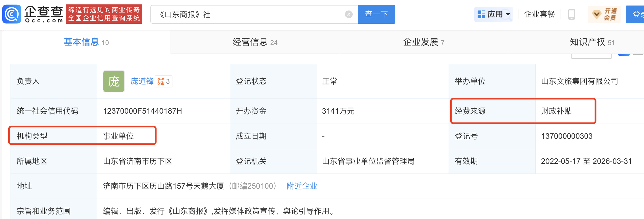Click the blue login button at header edge
This screenshot has height=219, width=644.
pos(635,14)
